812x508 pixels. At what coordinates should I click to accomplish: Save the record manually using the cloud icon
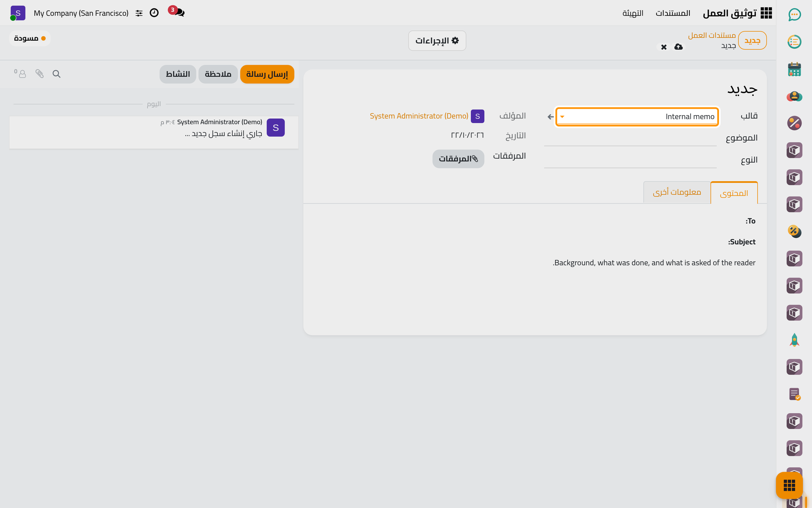tap(678, 47)
